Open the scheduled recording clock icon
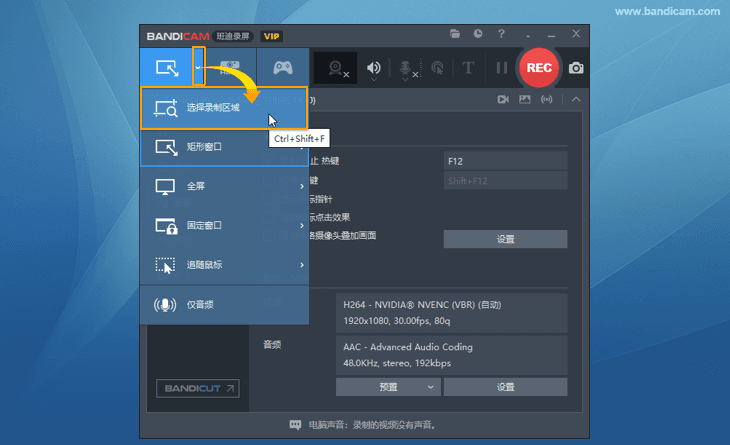Viewport: 730px width, 445px height. click(478, 34)
